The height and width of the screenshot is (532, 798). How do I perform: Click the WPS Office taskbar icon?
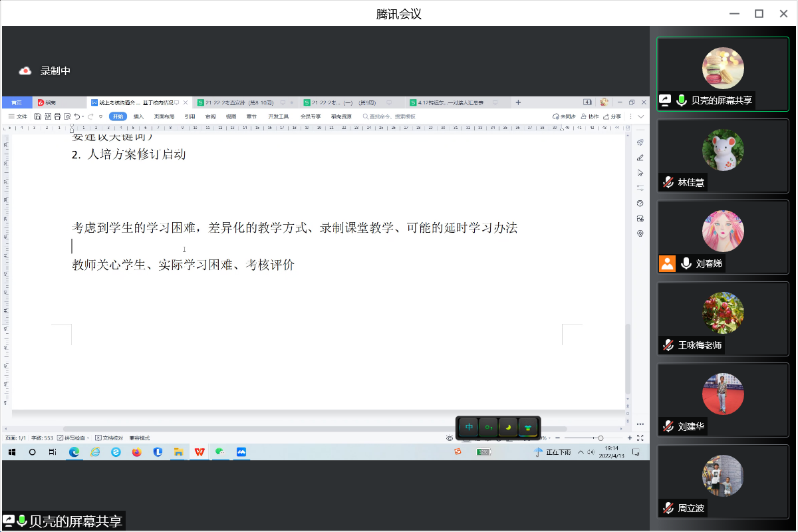point(199,452)
